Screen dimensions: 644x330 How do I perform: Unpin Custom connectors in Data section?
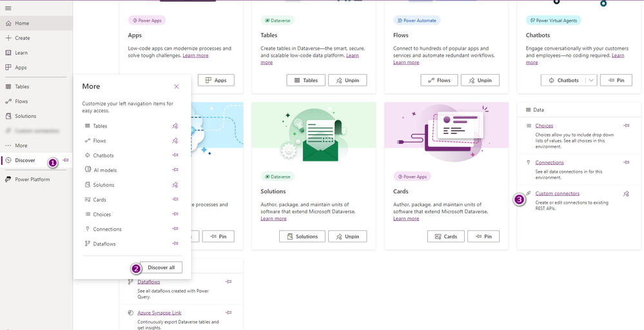point(626,194)
